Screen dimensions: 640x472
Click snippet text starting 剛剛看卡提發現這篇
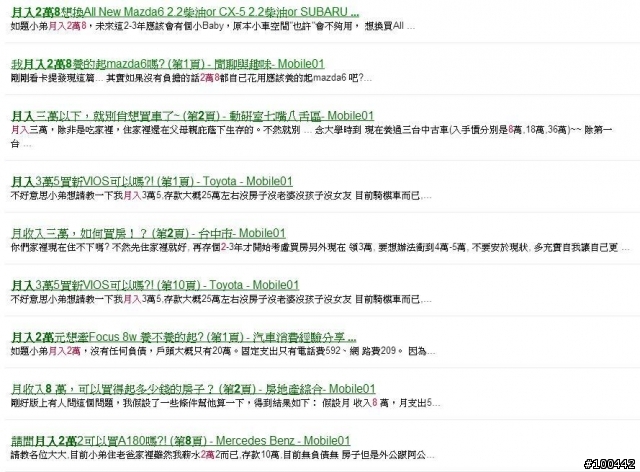(191, 78)
